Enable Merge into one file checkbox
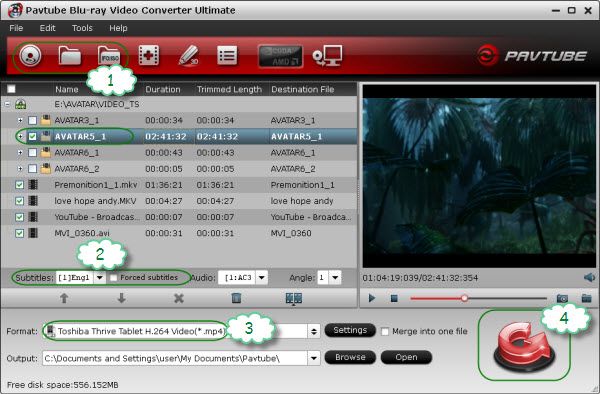600x394 pixels. pyautogui.click(x=385, y=332)
